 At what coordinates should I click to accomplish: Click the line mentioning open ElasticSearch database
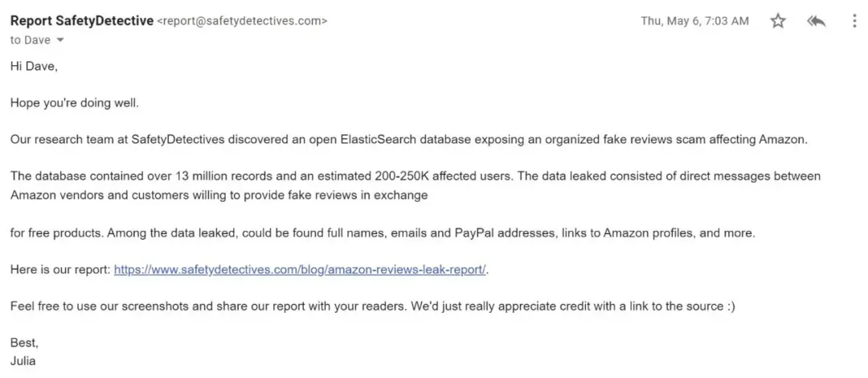tap(409, 140)
